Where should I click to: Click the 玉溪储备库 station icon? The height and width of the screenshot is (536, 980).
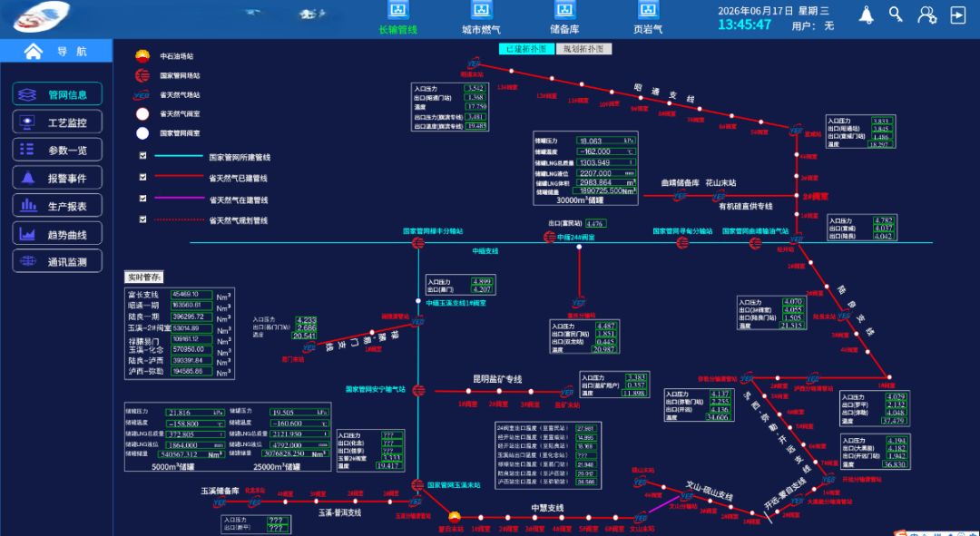click(x=220, y=502)
